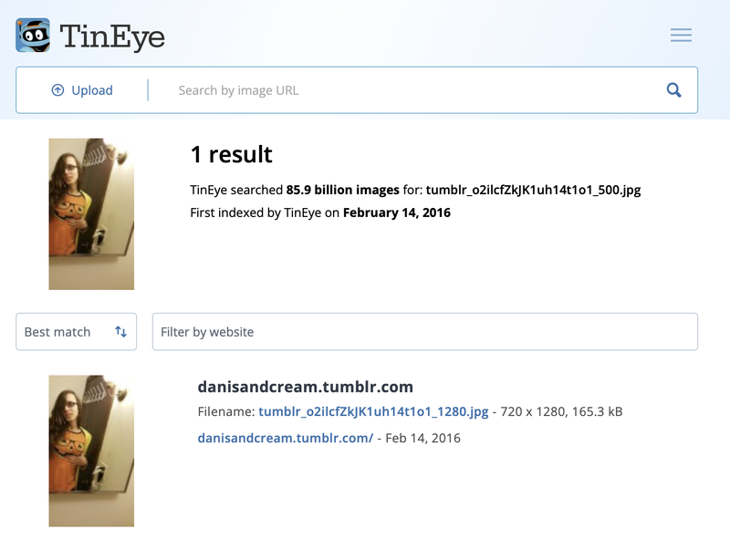Click the magnifying glass search icon
This screenshot has width=730, height=560.
673,90
